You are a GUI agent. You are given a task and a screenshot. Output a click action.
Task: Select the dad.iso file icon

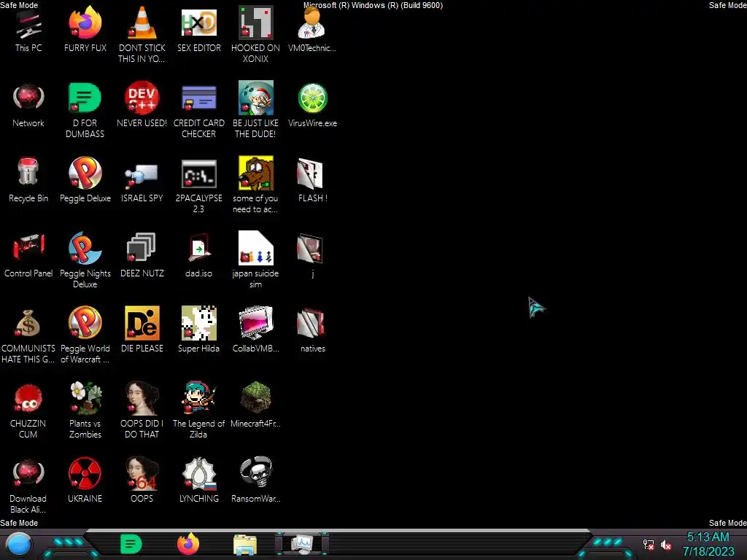(199, 248)
